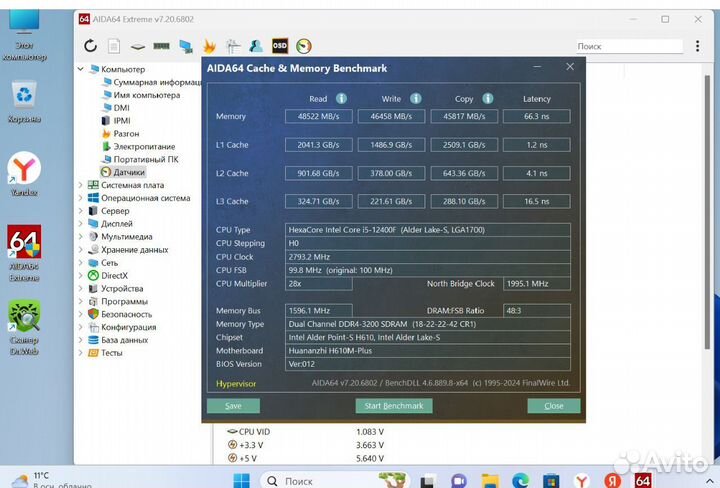Collapse the Компьютер tree node
This screenshot has height=488, width=720.
(x=81, y=69)
